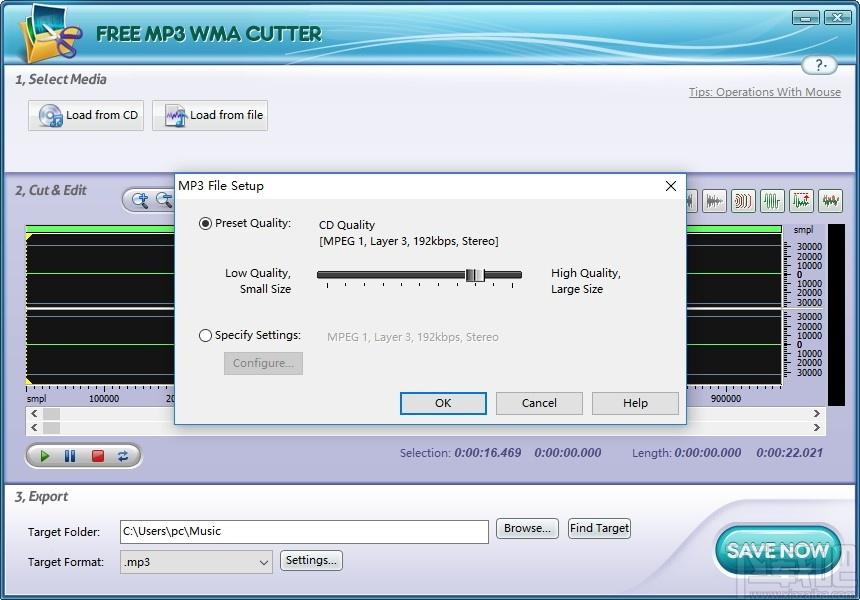Image resolution: width=860 pixels, height=600 pixels.
Task: Click the lower scrollbar right arrow
Action: (817, 427)
